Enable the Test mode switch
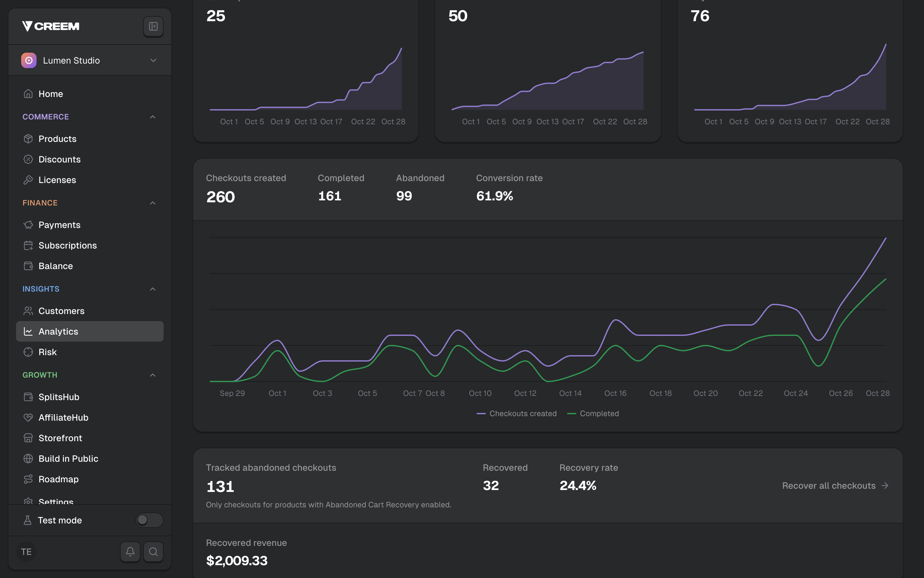 [x=149, y=520]
